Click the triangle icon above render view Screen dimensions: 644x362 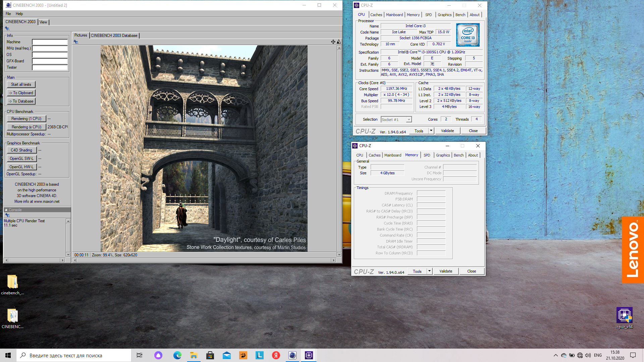pyautogui.click(x=339, y=42)
